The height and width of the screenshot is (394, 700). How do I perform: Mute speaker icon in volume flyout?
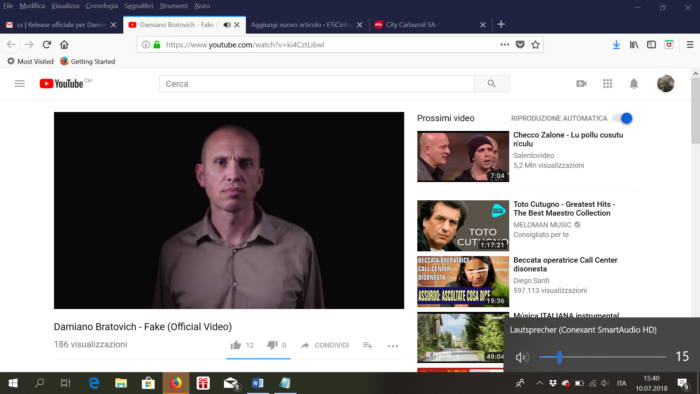(x=521, y=357)
